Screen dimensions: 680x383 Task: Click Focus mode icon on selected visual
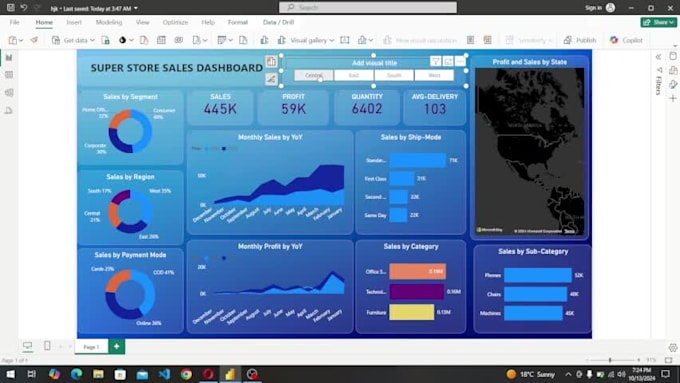(x=448, y=62)
